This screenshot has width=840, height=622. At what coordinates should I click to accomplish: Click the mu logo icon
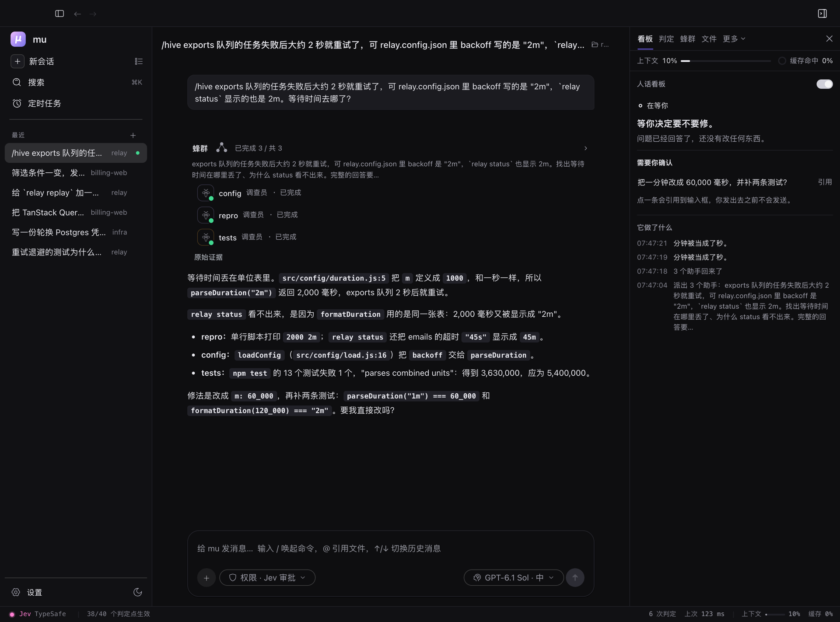point(18,39)
